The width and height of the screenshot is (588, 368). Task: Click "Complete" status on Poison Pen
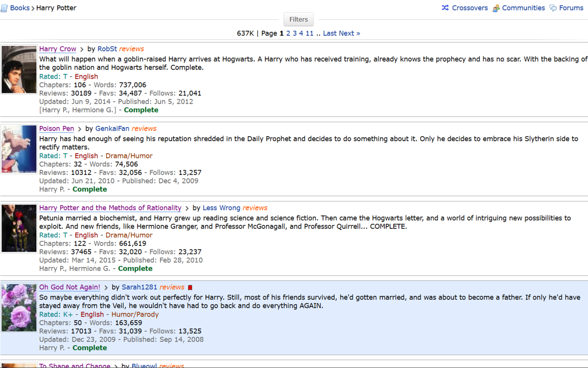point(90,189)
